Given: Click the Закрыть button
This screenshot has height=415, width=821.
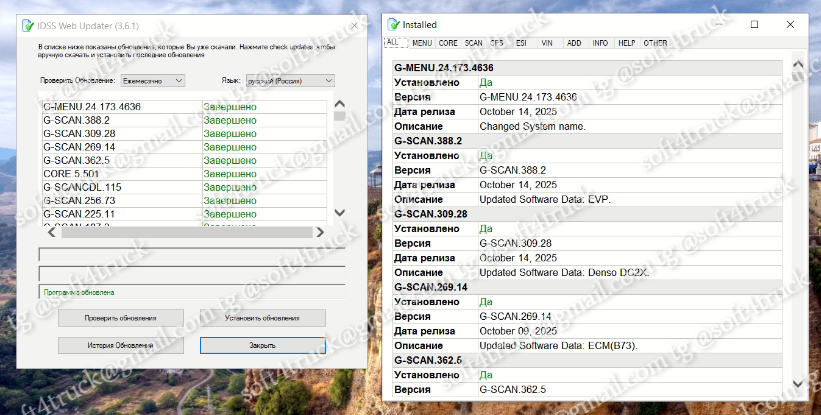Looking at the screenshot, I should tap(262, 345).
